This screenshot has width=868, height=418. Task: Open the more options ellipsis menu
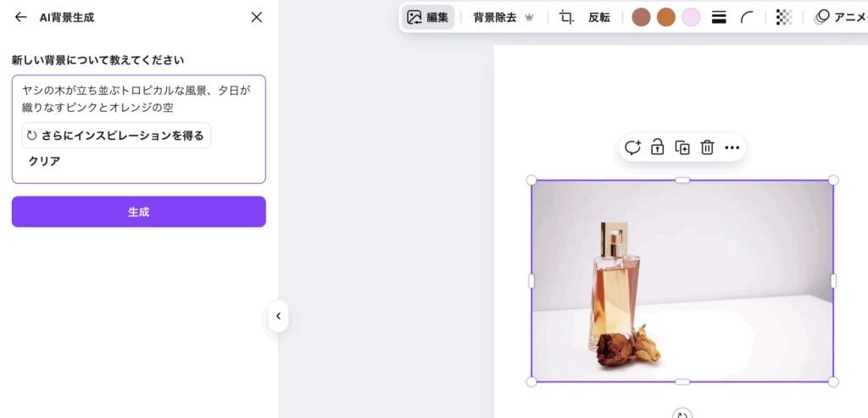[732, 148]
